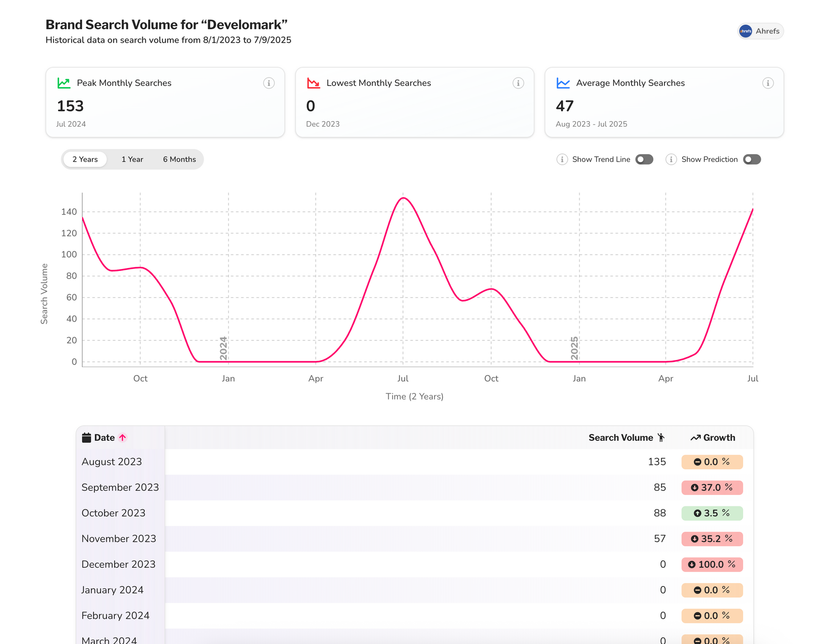The width and height of the screenshot is (813, 644).
Task: Click search volume value 135
Action: pos(657,462)
